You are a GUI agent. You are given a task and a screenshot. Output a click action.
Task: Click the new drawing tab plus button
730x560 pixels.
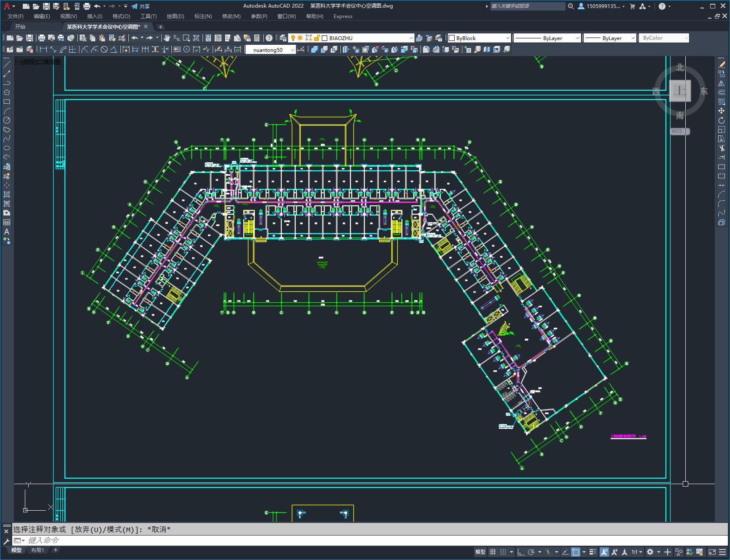coord(160,27)
